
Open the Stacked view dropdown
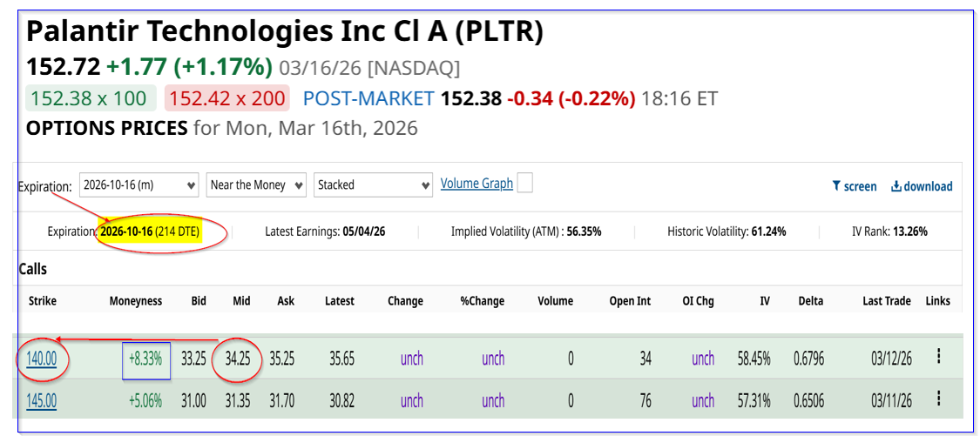(x=373, y=184)
